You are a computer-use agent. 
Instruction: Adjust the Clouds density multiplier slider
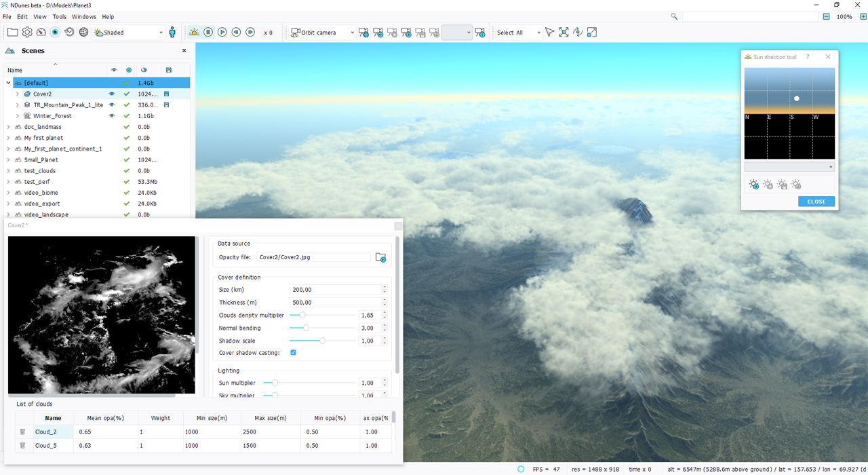pos(302,316)
